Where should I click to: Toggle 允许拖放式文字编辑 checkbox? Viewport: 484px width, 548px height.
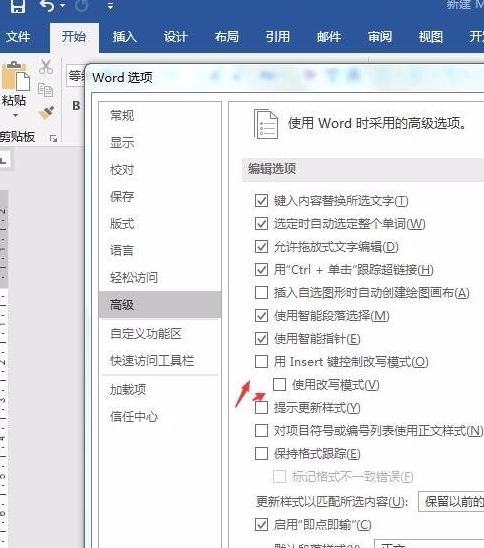[261, 247]
